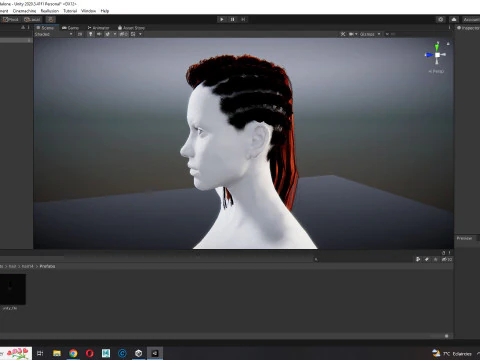
Task: Open the Gizmos dropdown
Action: point(370,34)
